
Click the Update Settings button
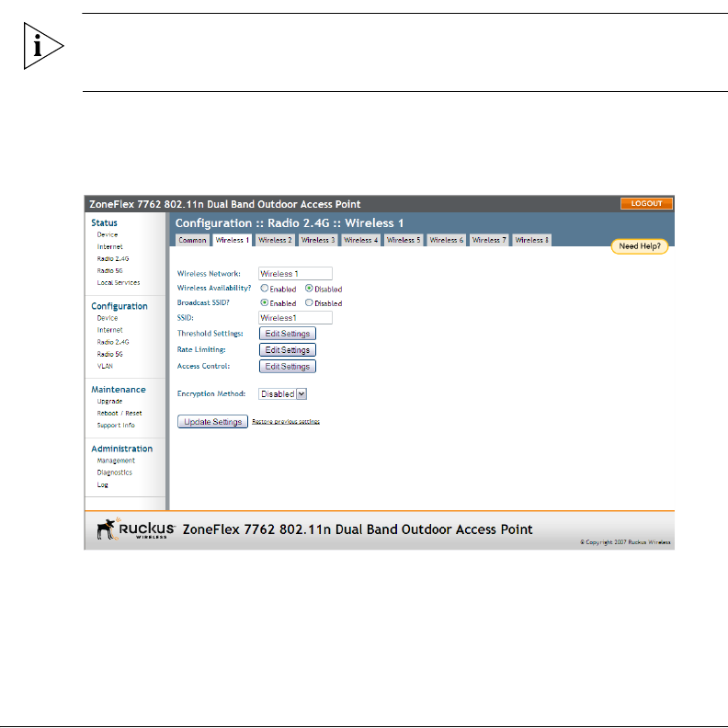pos(212,422)
